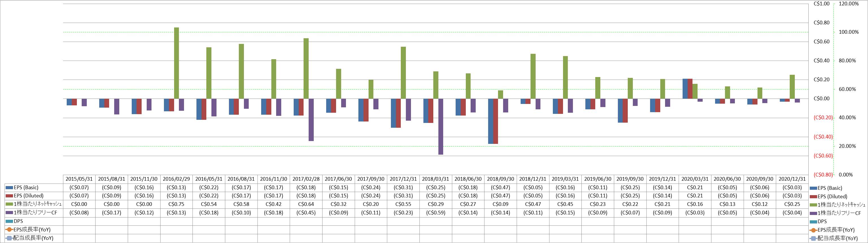This screenshot has height=243, width=868.
Task: Click the 100.00% secondary axis label
Action: (x=848, y=32)
